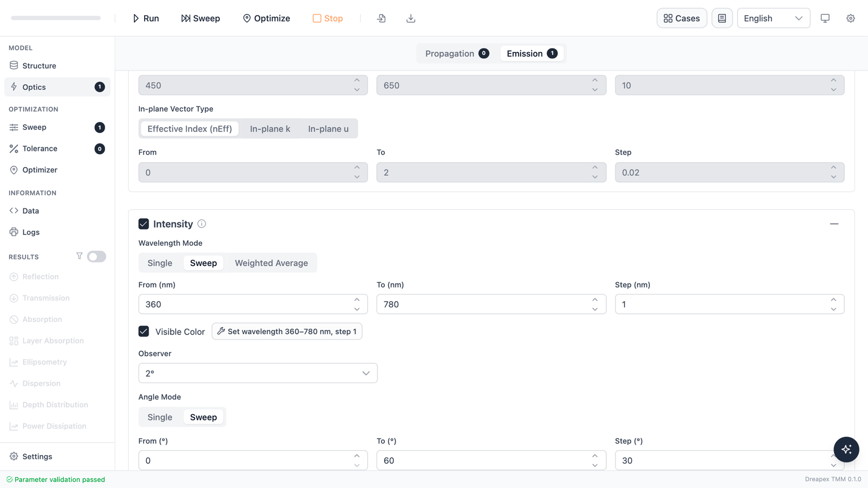The width and height of the screenshot is (868, 488).
Task: Open Logs in the sidebar
Action: click(x=57, y=232)
